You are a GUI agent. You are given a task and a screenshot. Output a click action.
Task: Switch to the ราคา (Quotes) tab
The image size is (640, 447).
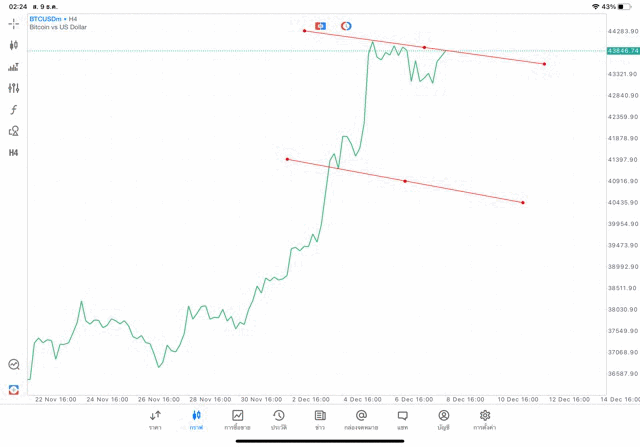(155, 419)
